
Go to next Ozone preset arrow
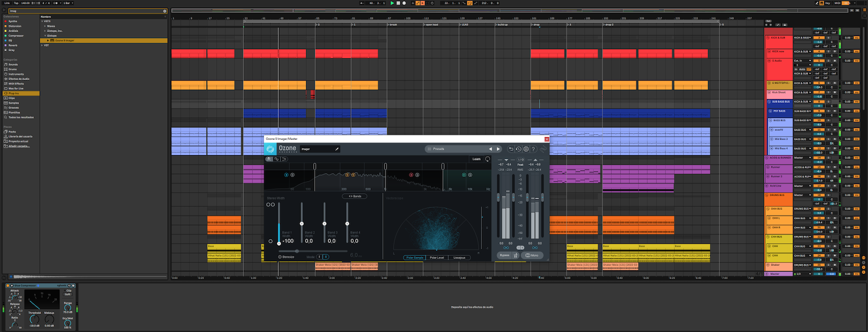point(498,149)
